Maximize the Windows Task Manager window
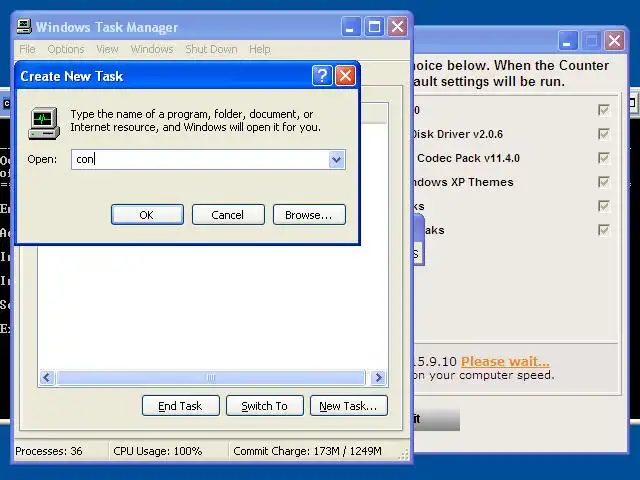640x480 pixels. (x=374, y=27)
